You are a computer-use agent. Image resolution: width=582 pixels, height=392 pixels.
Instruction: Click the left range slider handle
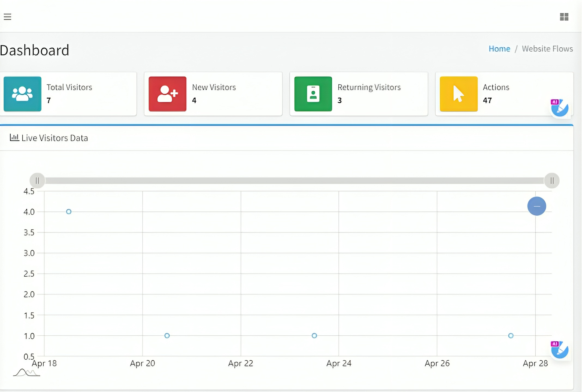[37, 180]
